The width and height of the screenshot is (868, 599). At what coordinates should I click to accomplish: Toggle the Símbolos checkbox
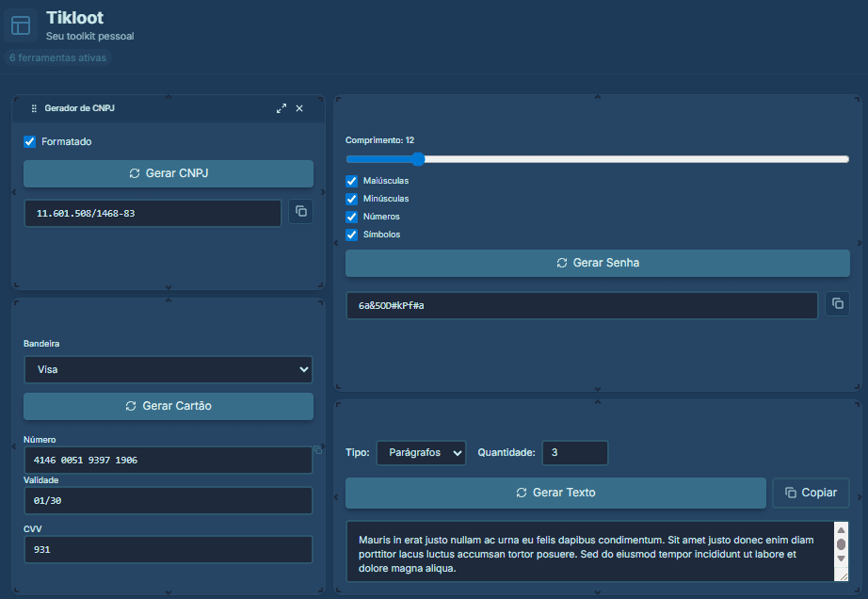pyautogui.click(x=352, y=235)
